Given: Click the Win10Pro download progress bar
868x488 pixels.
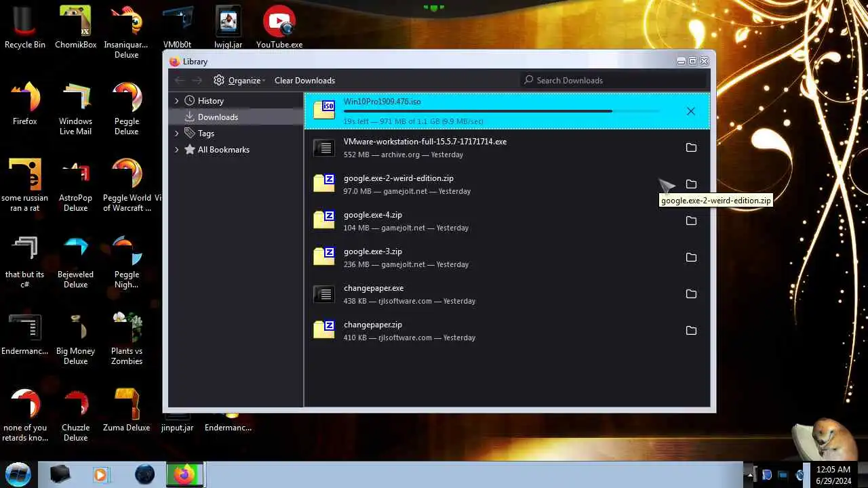Looking at the screenshot, I should click(502, 111).
